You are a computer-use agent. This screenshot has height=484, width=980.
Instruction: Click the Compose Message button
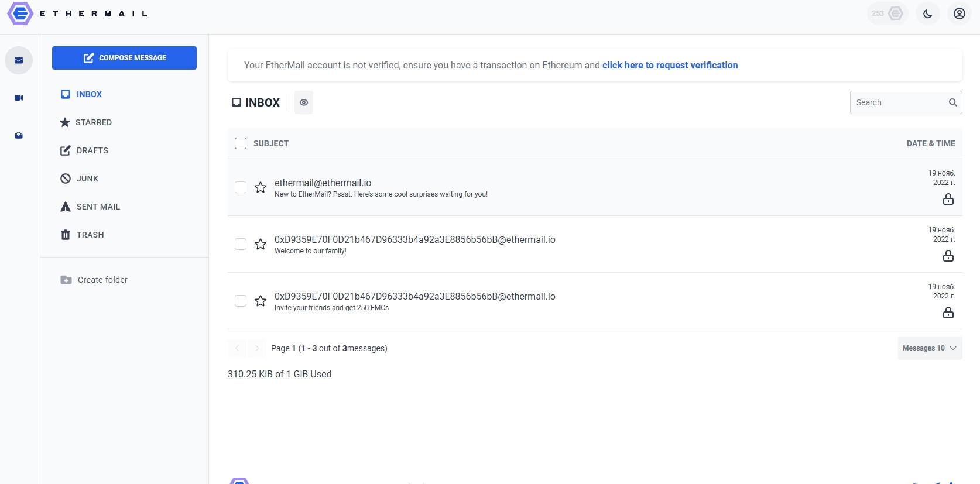[124, 58]
